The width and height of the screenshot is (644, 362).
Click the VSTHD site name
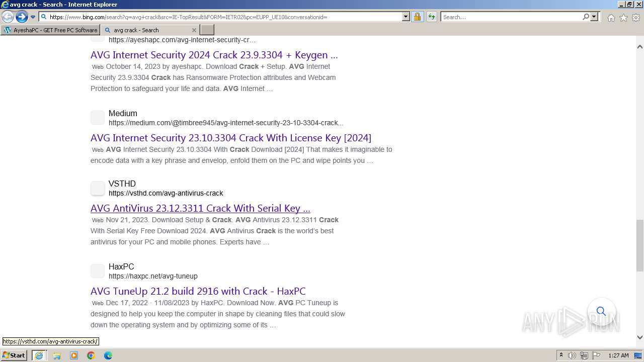(x=122, y=184)
